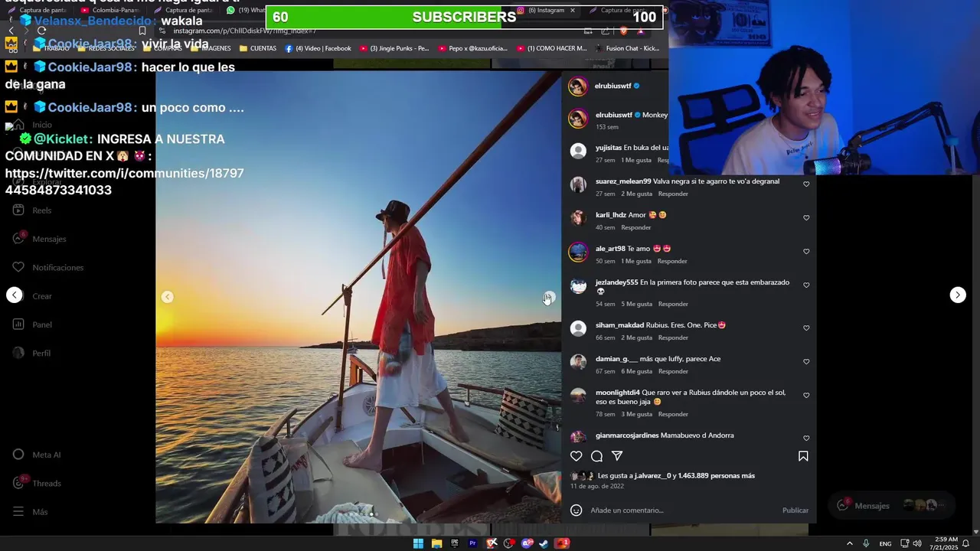Reply to jezlandey555's comment

point(673,304)
